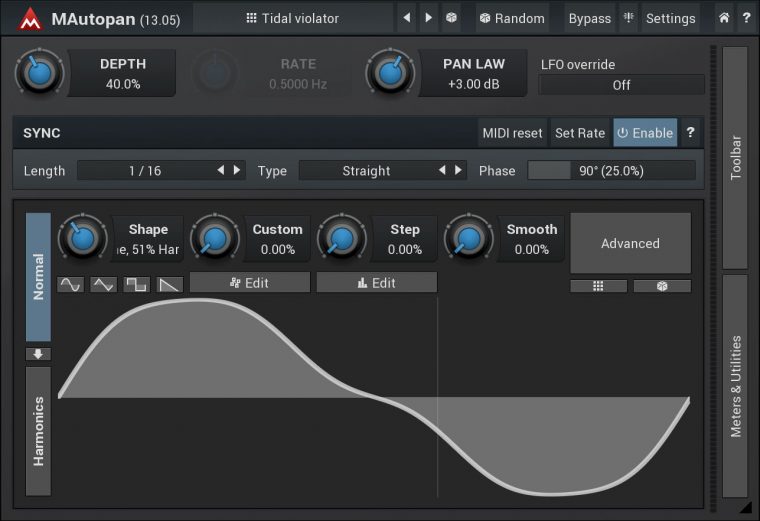Click the home icon in title bar
The image size is (760, 521).
pyautogui.click(x=724, y=18)
